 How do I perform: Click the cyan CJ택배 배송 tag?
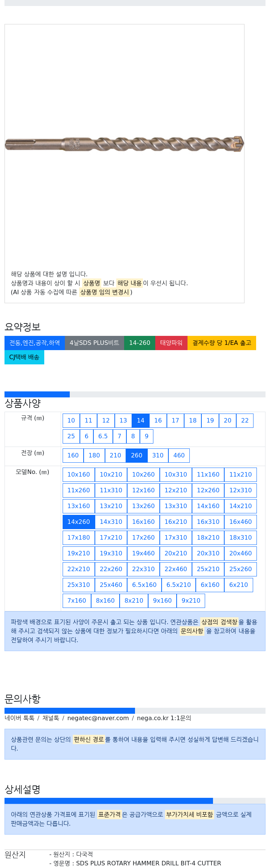pyautogui.click(x=24, y=357)
